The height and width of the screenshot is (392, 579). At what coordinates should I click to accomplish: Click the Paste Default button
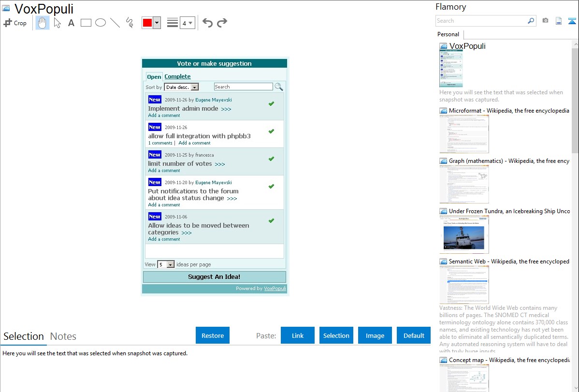[414, 335]
